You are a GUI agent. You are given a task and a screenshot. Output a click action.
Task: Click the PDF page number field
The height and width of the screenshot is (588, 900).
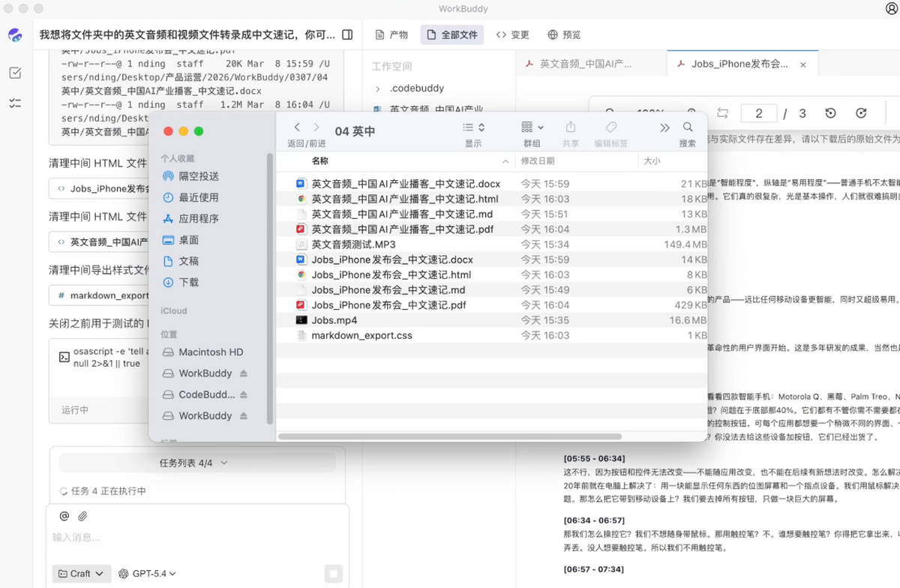click(x=759, y=113)
